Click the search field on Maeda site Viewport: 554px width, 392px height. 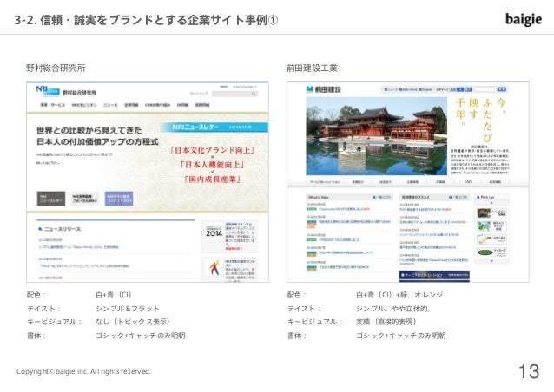pos(485,89)
